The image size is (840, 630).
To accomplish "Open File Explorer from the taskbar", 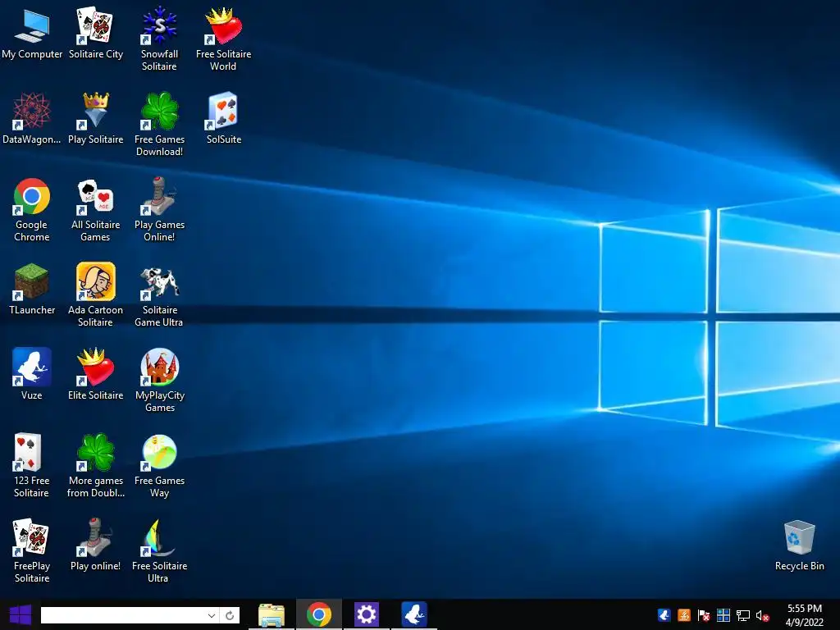I will pyautogui.click(x=272, y=614).
